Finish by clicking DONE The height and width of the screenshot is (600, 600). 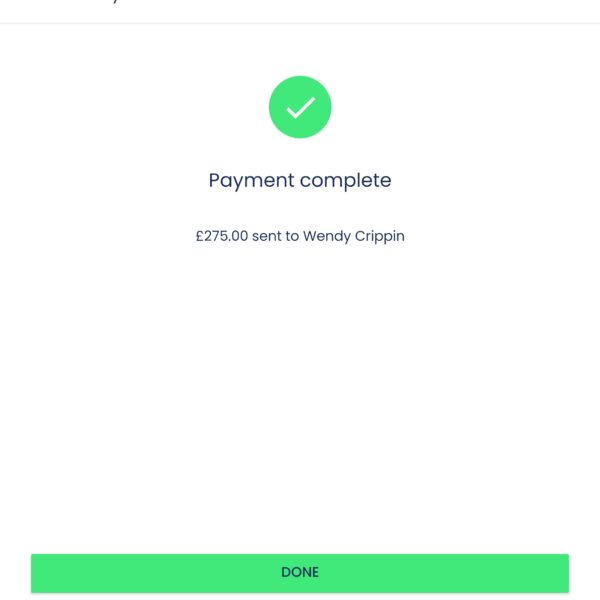(300, 573)
